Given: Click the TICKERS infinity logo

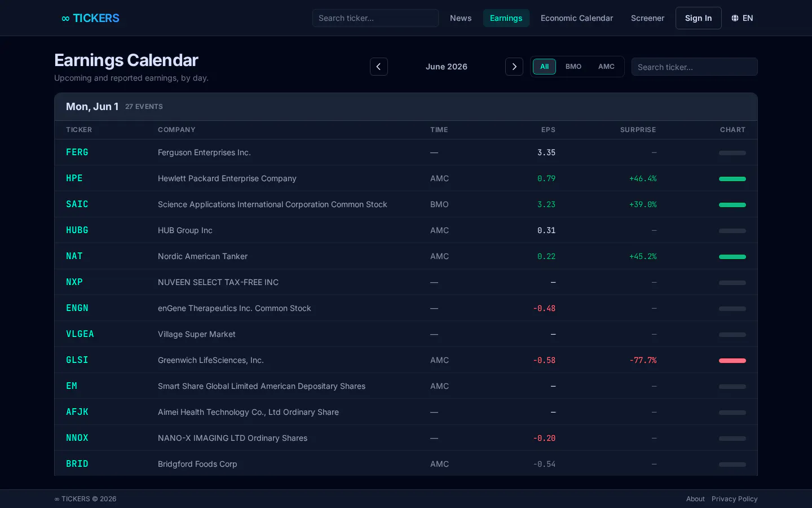Looking at the screenshot, I should click(90, 18).
